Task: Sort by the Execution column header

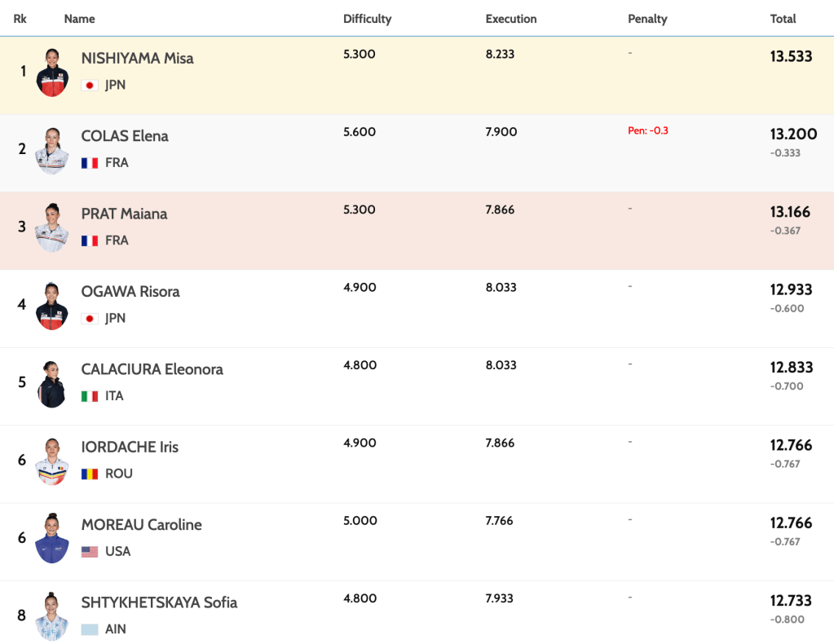Action: pyautogui.click(x=510, y=19)
